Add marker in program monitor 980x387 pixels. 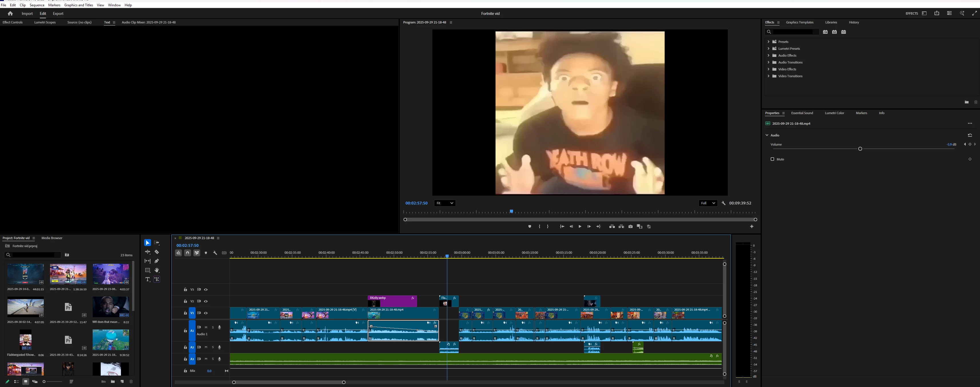pyautogui.click(x=530, y=227)
